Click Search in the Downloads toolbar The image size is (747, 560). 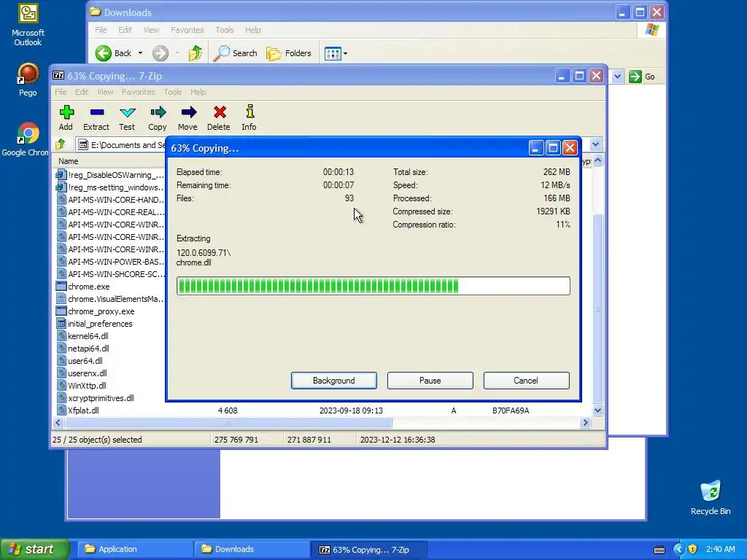point(235,53)
